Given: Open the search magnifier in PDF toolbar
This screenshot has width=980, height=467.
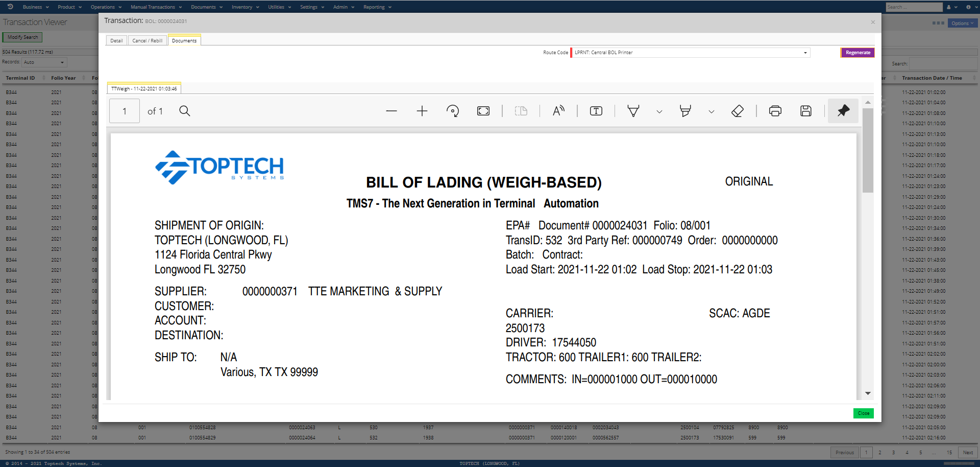Looking at the screenshot, I should coord(185,111).
